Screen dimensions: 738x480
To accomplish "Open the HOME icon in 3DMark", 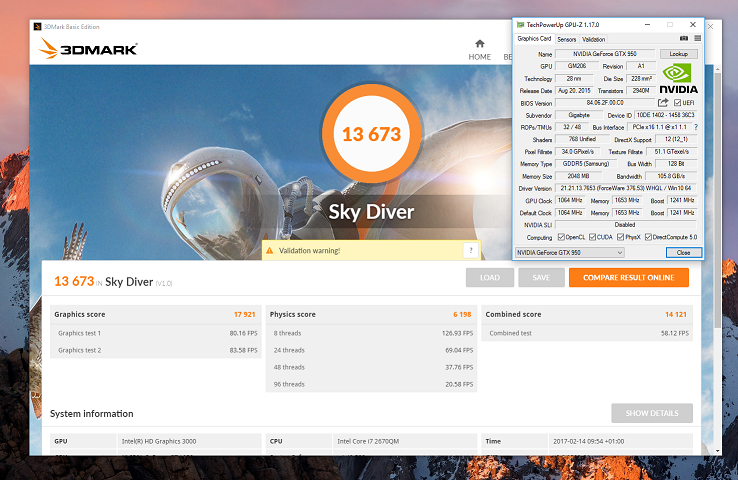I will (x=480, y=44).
